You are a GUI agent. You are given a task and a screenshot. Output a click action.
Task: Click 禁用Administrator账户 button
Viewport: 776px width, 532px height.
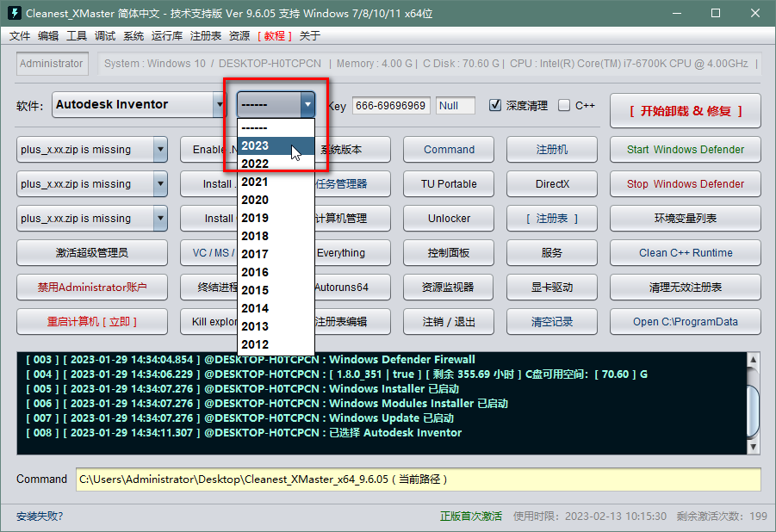[x=92, y=287]
